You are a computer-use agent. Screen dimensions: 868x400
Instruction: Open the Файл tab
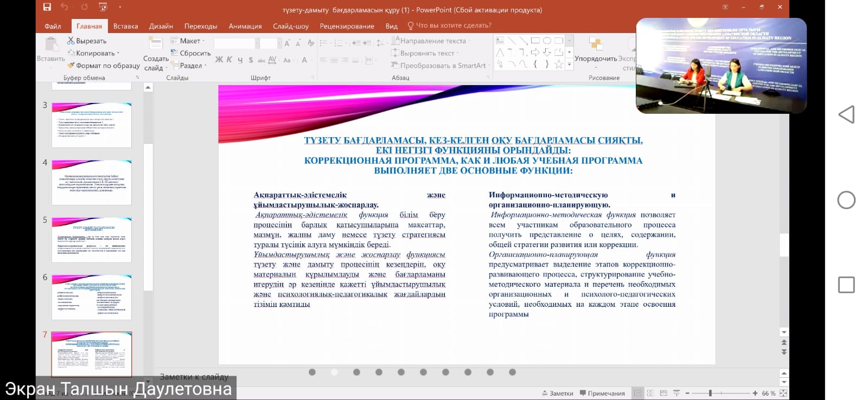(x=53, y=26)
